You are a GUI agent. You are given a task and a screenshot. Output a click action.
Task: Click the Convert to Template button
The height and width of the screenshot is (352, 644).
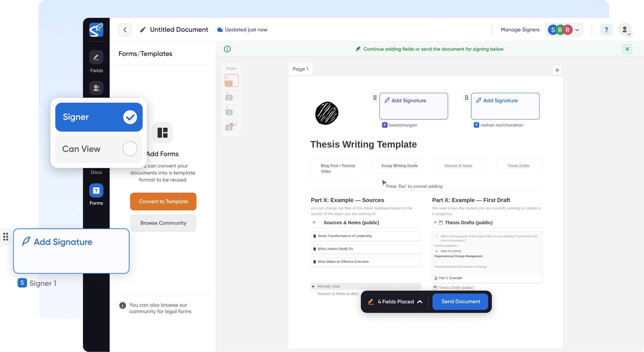click(x=163, y=201)
